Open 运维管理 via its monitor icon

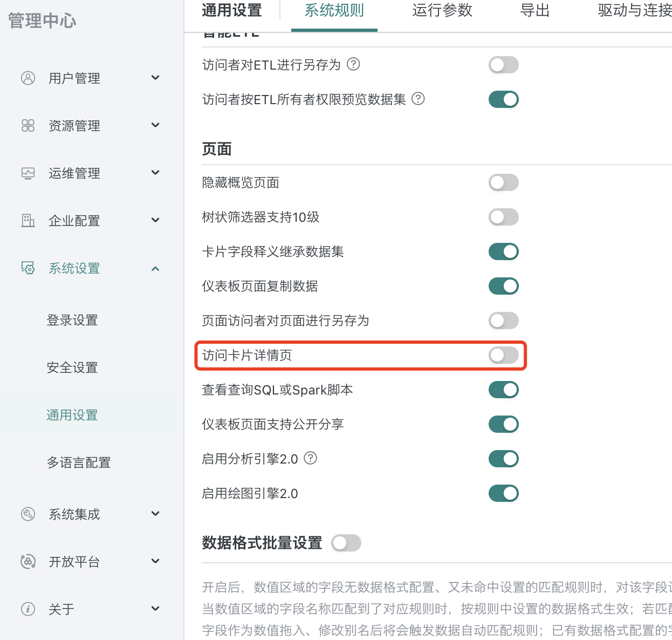(28, 173)
